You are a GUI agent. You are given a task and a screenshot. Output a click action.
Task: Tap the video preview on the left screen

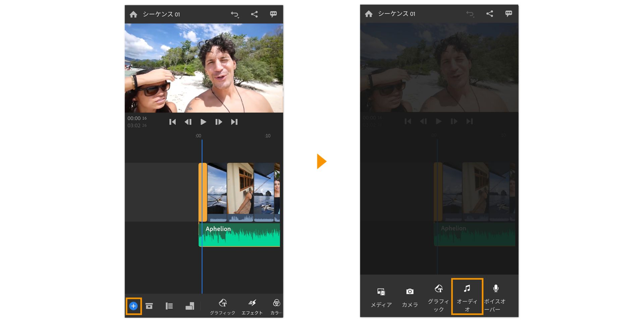click(x=204, y=68)
